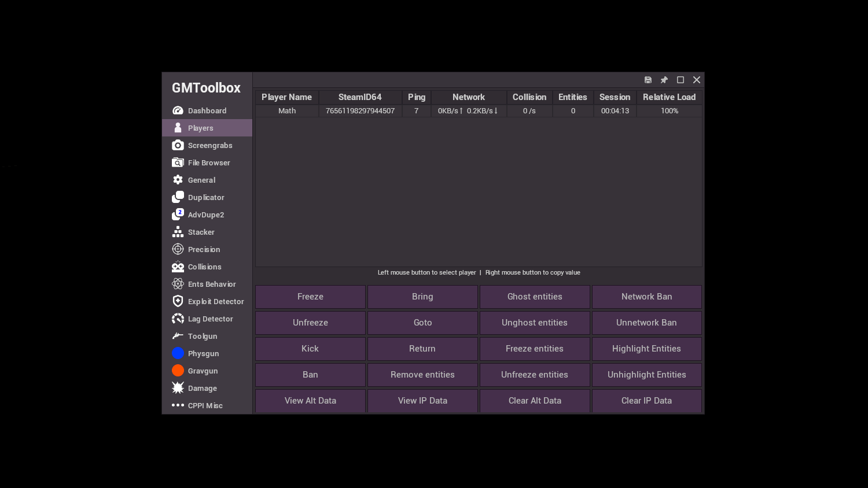Click the save icon in title bar
868x488 pixels.
pos(648,80)
